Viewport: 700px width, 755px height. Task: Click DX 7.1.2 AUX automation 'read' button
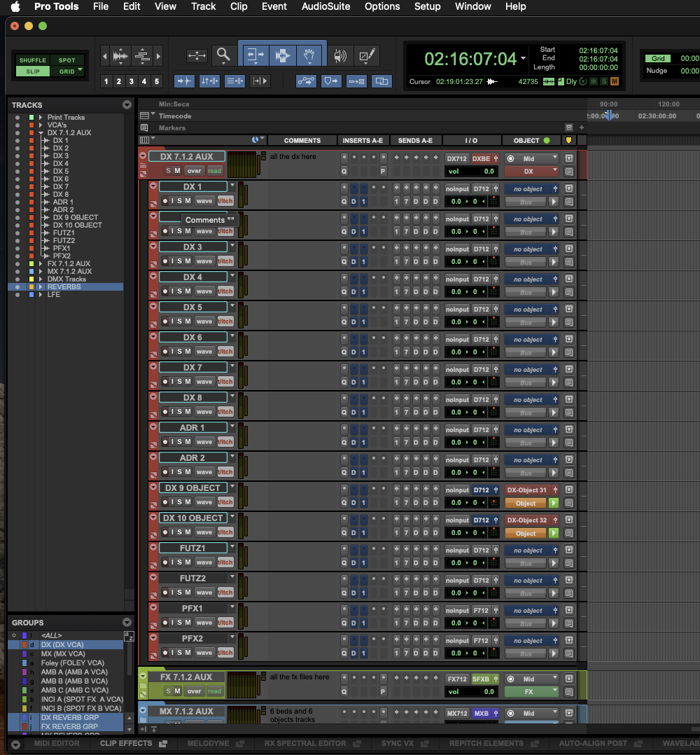pyautogui.click(x=215, y=170)
